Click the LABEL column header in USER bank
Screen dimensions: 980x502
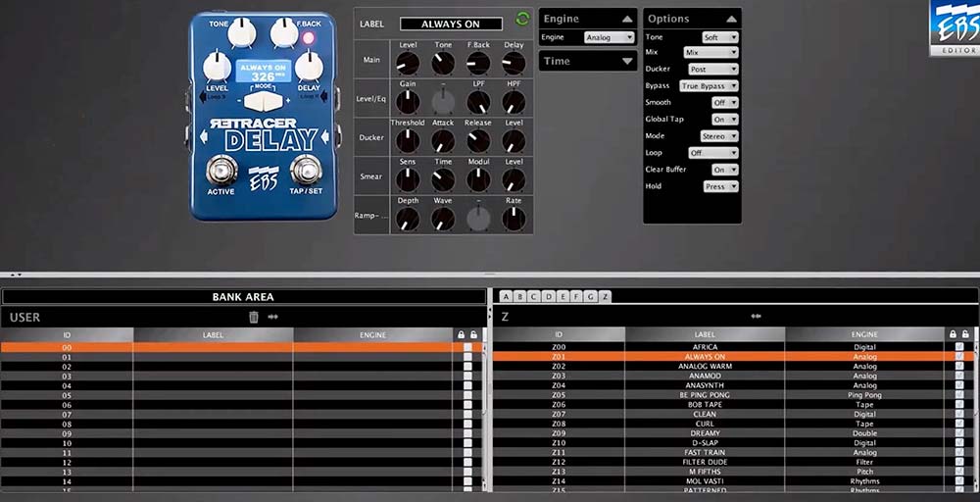click(213, 335)
